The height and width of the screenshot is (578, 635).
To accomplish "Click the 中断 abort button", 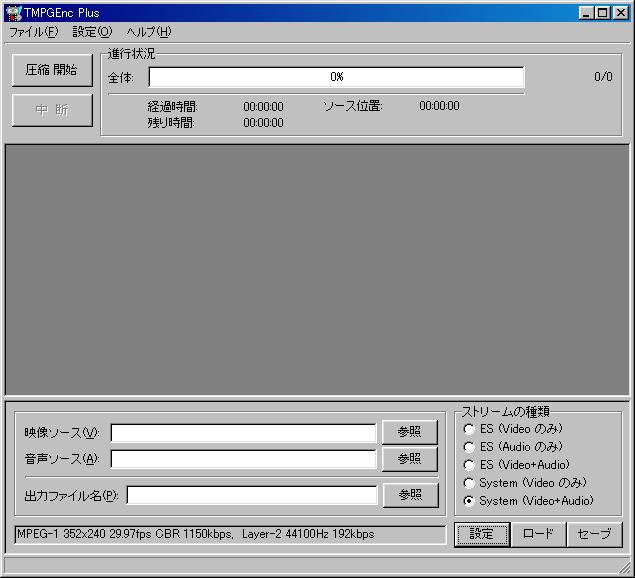I will pyautogui.click(x=52, y=110).
